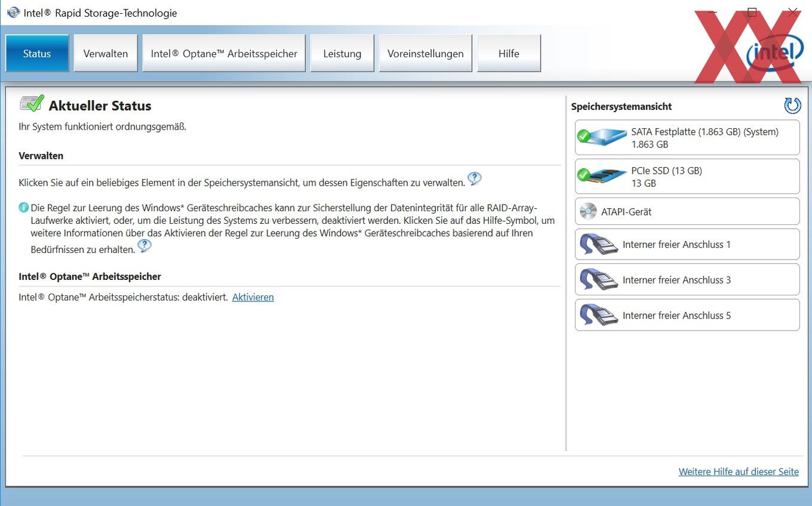
Task: Select the Leistung tab
Action: click(x=342, y=53)
